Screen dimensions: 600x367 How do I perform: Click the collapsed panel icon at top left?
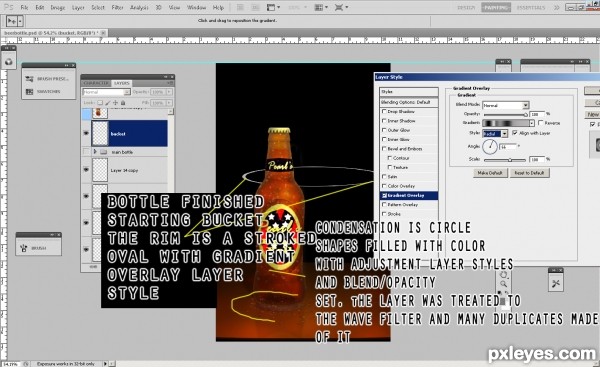[8, 61]
